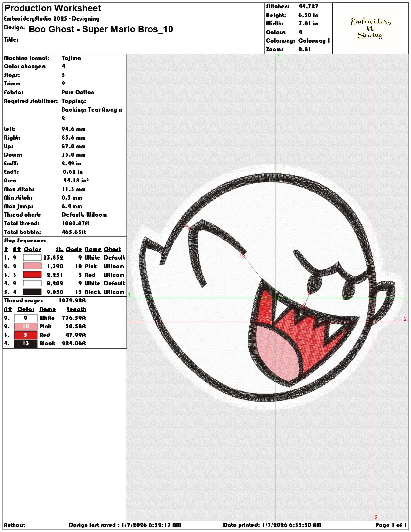Click the 'Design last saved' timestamp in footer
The height and width of the screenshot is (532, 411).
(x=125, y=525)
